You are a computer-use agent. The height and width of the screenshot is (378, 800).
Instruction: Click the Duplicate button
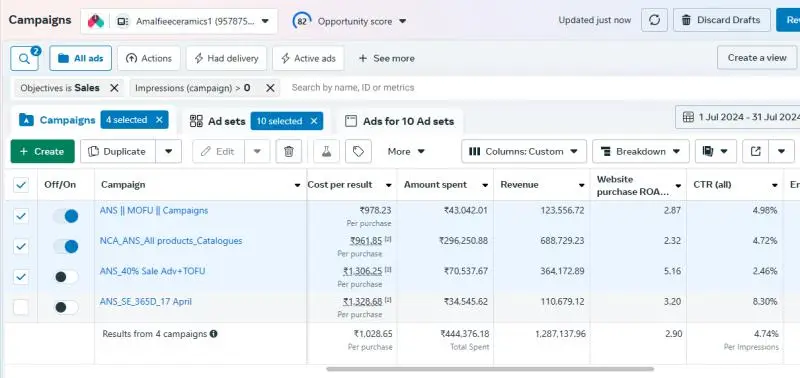point(117,152)
